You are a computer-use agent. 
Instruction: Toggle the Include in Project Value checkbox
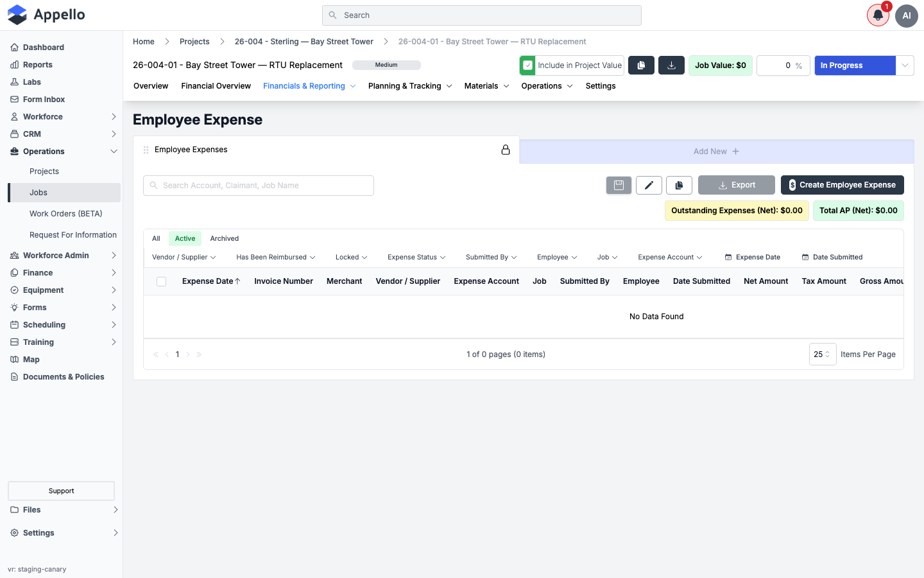click(x=528, y=66)
